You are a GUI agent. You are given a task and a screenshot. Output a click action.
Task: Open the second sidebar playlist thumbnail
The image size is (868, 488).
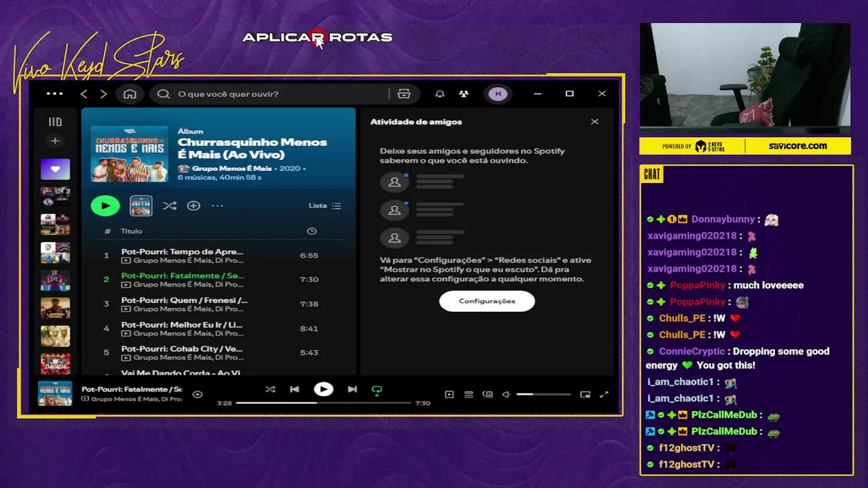[55, 197]
